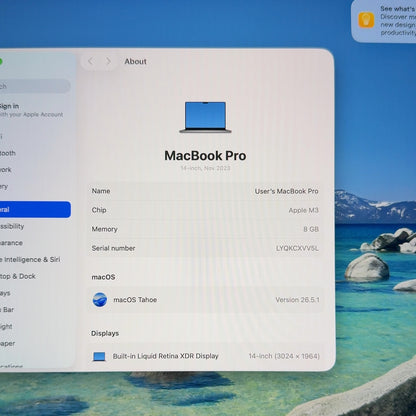416x416 pixels.
Task: Click the Serial number row
Action: [205, 248]
